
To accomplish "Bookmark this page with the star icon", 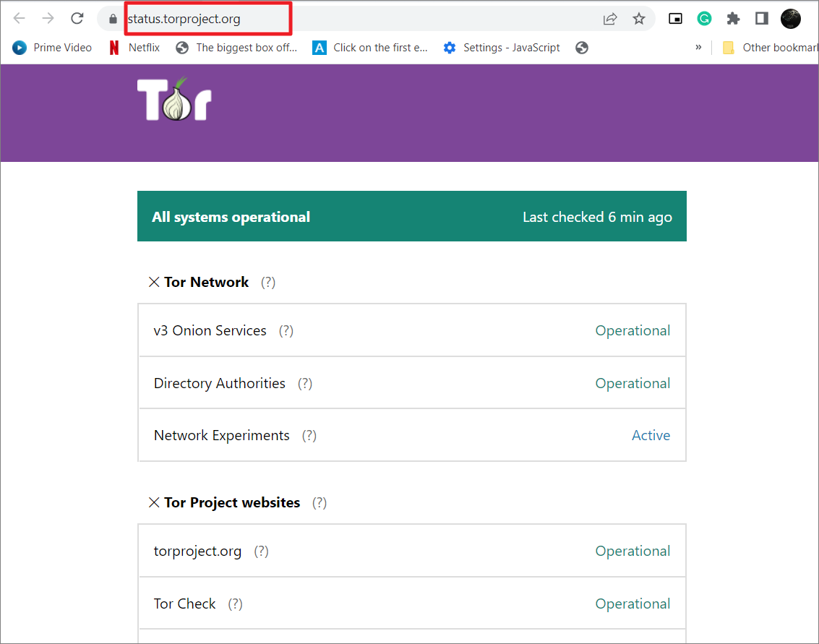I will pos(639,20).
